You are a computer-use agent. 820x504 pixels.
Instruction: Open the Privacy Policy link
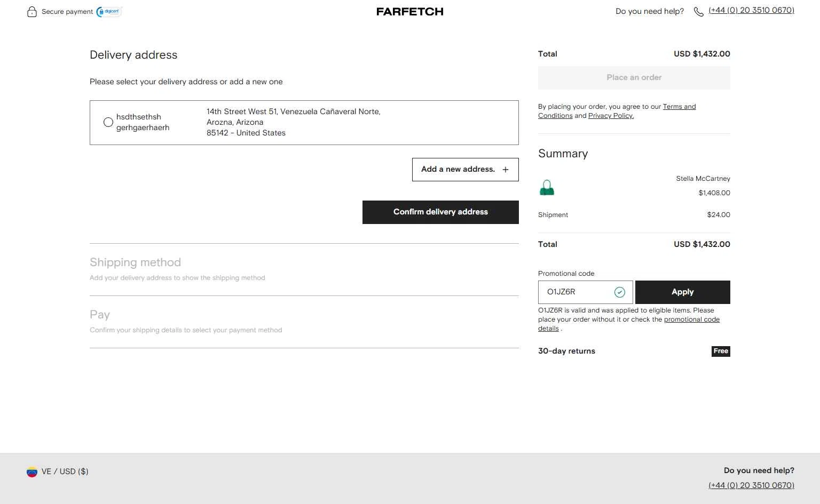(x=611, y=116)
